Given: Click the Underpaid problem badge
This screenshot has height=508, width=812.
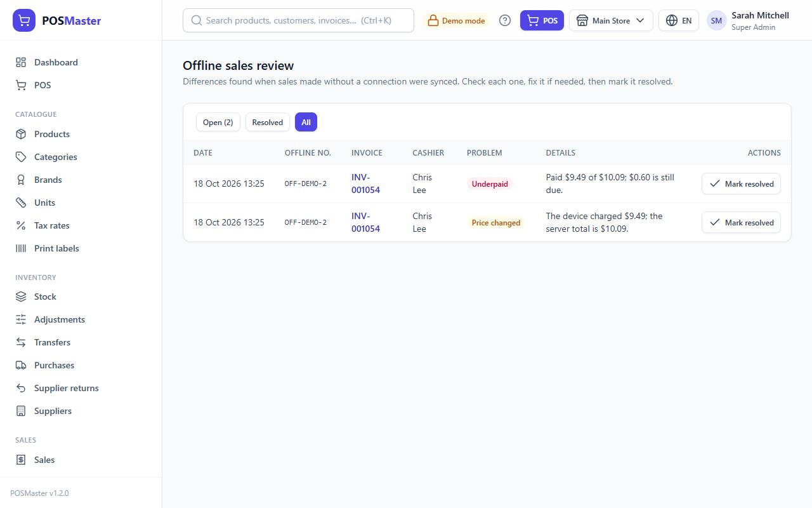Looking at the screenshot, I should 490,184.
